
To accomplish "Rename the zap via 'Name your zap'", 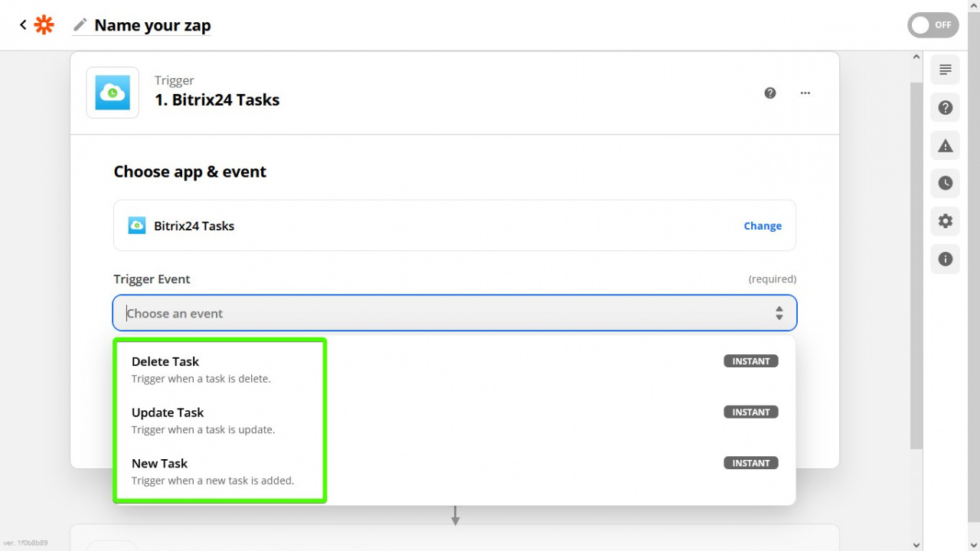I will coord(152,25).
